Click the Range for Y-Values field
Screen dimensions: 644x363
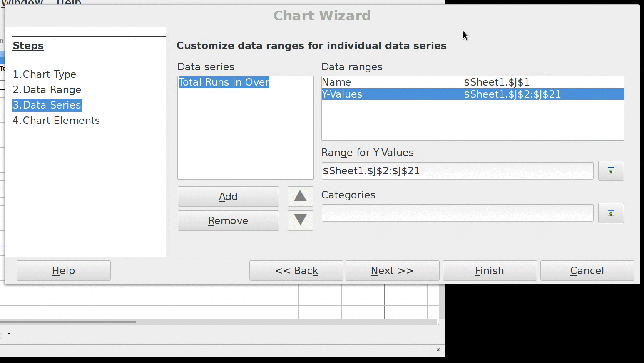click(x=457, y=171)
